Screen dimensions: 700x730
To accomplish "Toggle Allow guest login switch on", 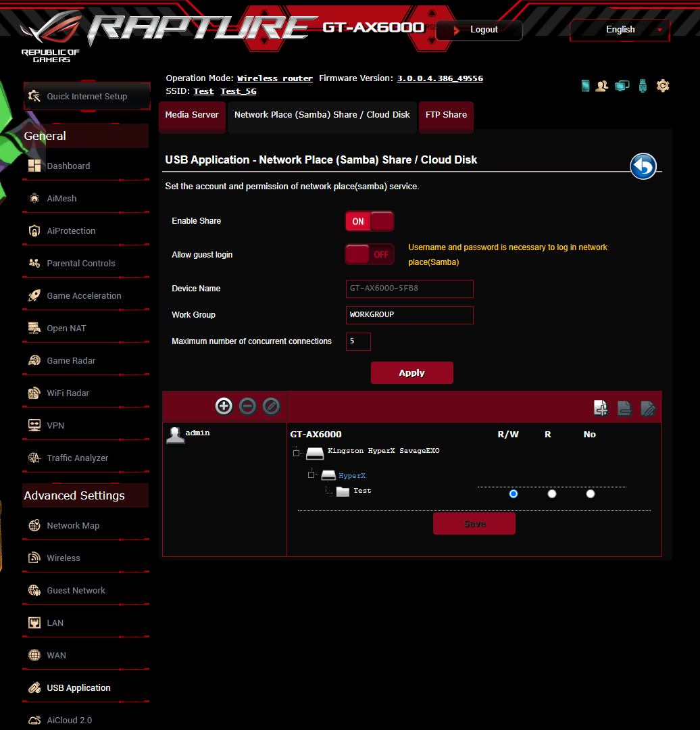I will point(370,255).
